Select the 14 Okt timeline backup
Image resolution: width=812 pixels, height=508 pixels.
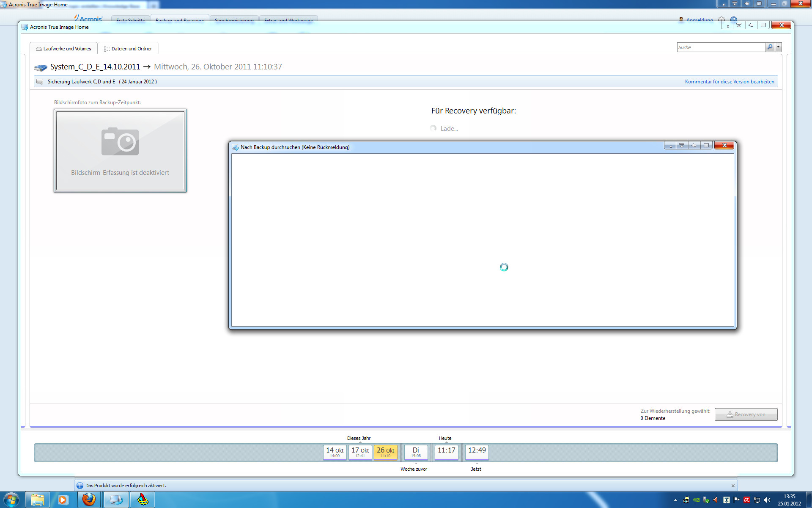click(x=335, y=452)
